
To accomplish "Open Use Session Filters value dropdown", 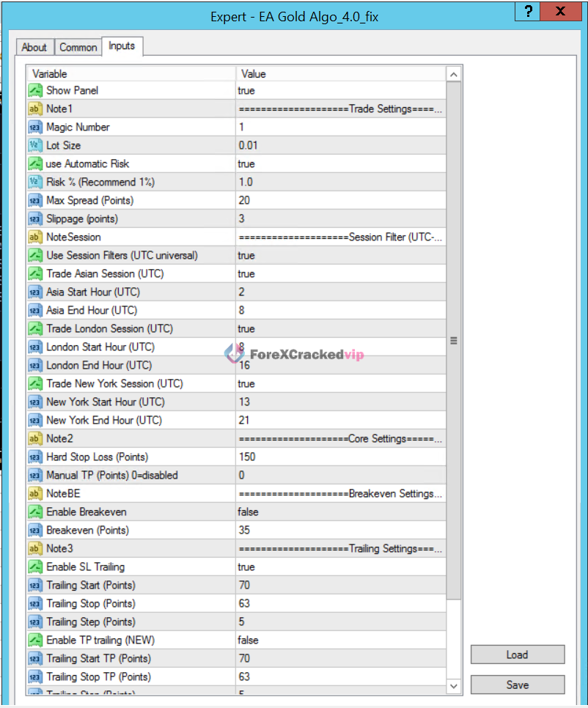I will pyautogui.click(x=340, y=255).
